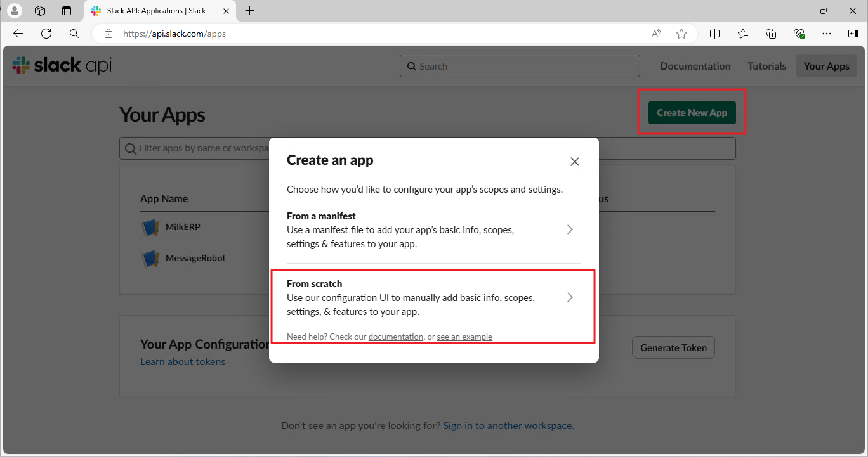Click the Your Apps page heading
This screenshot has height=457, width=868.
pos(162,115)
